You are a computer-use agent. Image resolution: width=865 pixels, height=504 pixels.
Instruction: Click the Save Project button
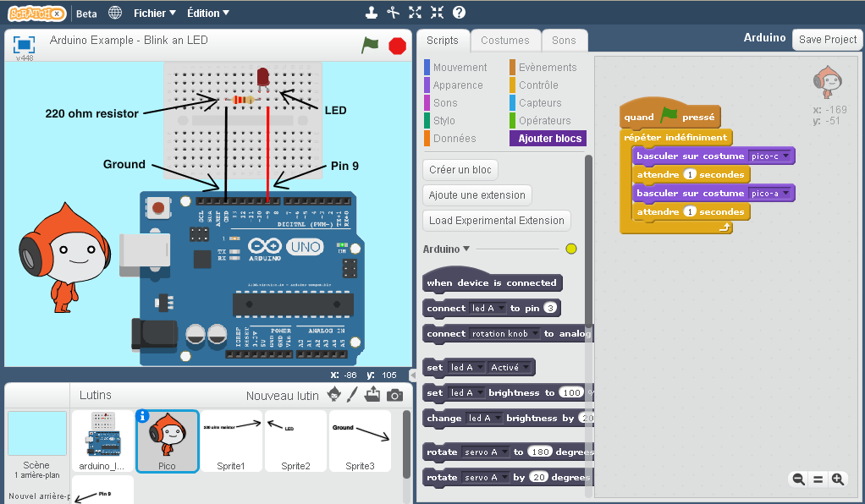[x=828, y=40]
